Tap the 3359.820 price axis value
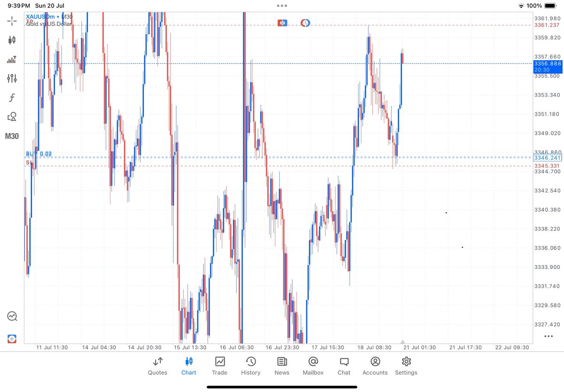This screenshot has height=392, width=564. (x=547, y=38)
